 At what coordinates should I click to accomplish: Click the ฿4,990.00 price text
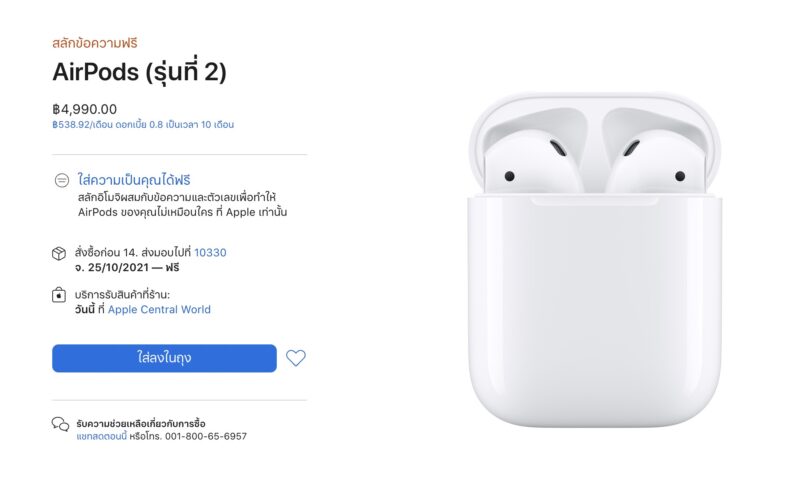tap(85, 109)
